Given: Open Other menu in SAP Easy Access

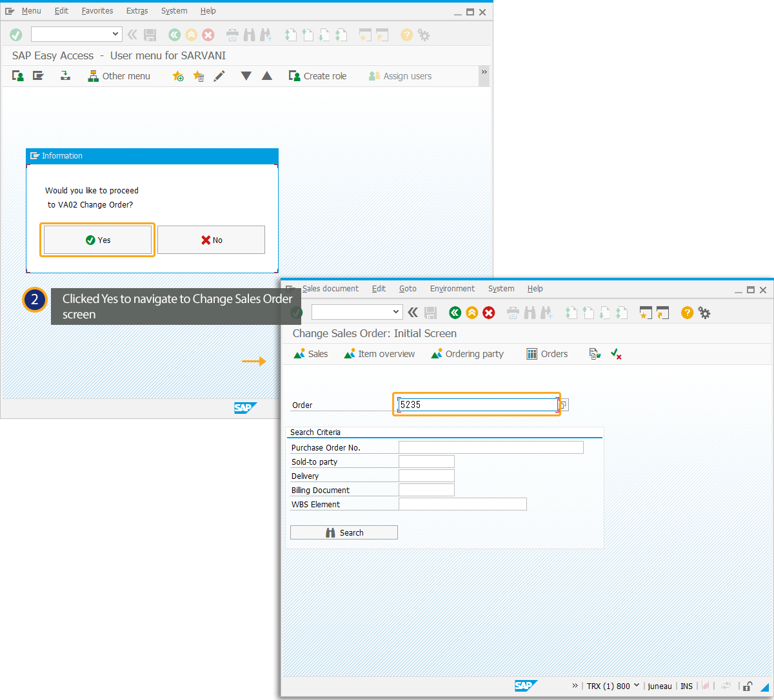Looking at the screenshot, I should click(x=119, y=76).
